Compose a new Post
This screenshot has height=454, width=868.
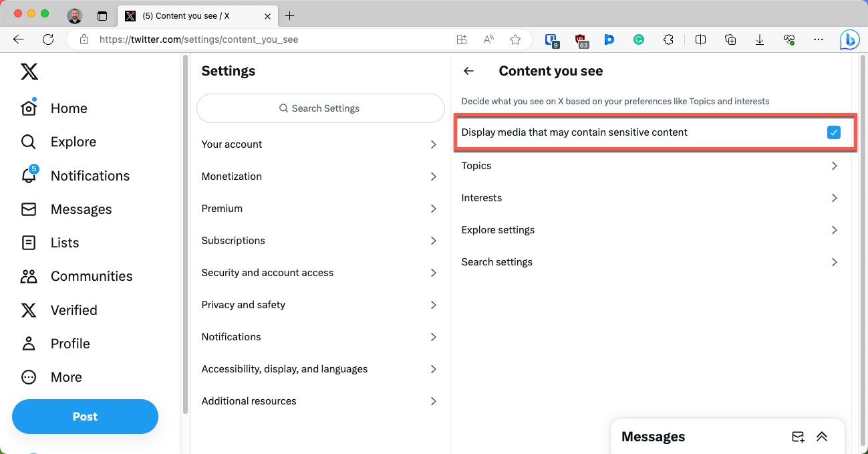85,416
